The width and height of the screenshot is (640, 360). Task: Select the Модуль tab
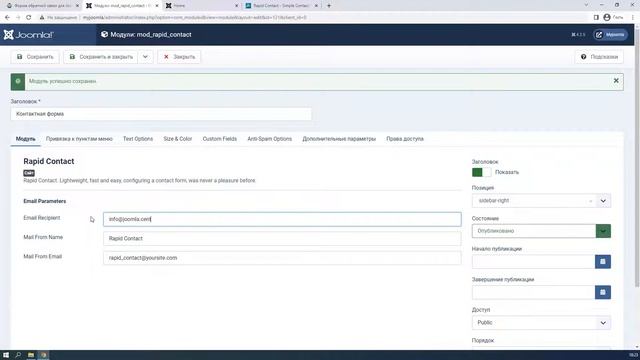coord(25,139)
